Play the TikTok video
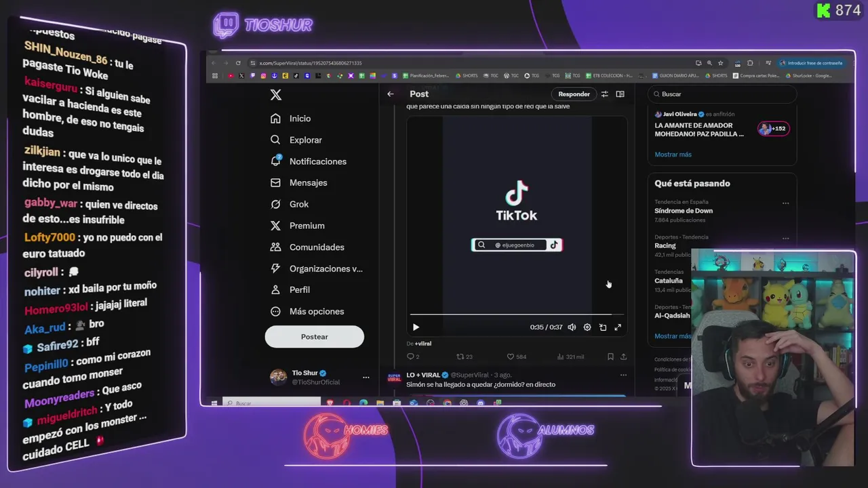This screenshot has width=868, height=488. coord(416,327)
